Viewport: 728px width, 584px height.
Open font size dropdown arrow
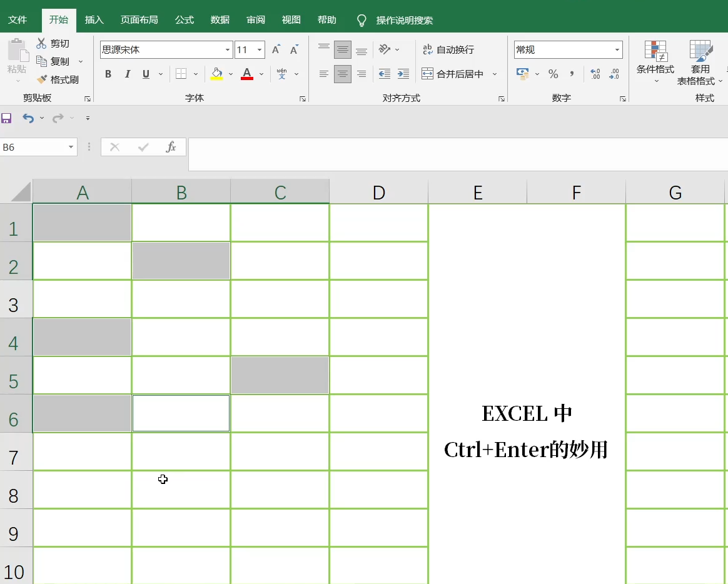coord(260,49)
